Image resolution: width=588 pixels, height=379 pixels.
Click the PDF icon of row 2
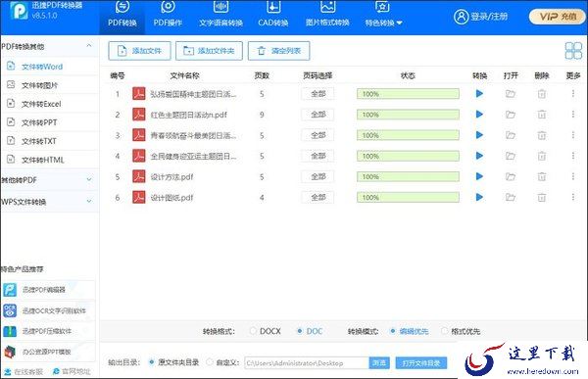(139, 115)
